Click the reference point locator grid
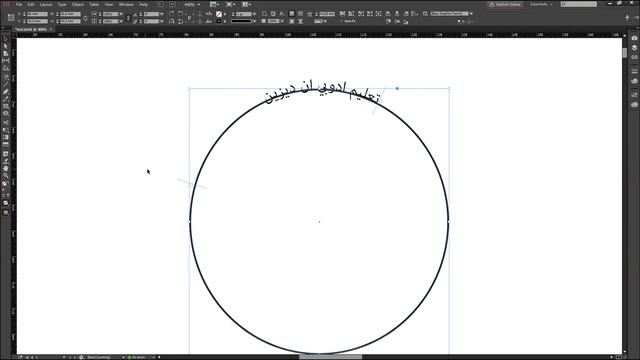640x360 pixels. click(11, 18)
